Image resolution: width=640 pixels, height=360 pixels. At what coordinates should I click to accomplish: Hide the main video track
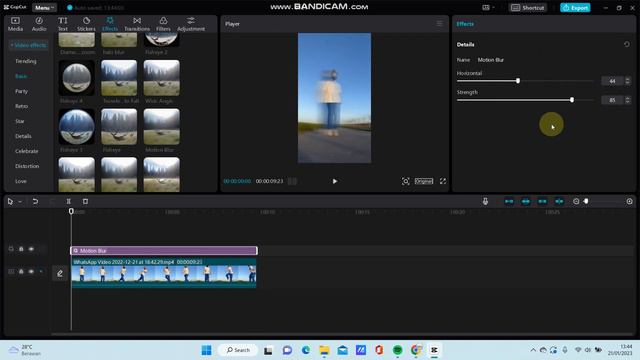click(31, 271)
